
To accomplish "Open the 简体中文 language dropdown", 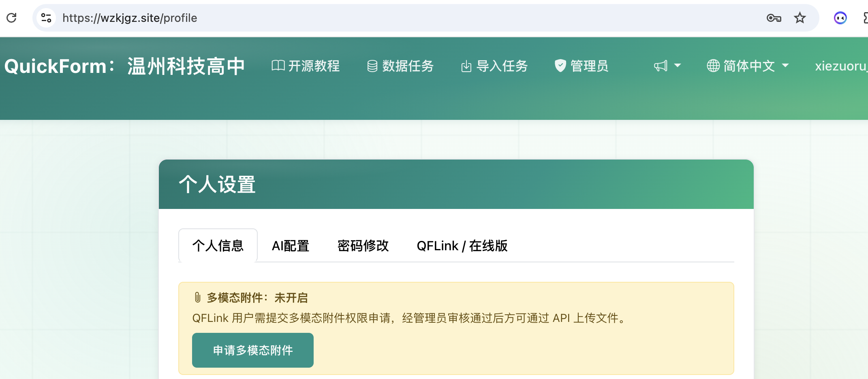I will (748, 66).
